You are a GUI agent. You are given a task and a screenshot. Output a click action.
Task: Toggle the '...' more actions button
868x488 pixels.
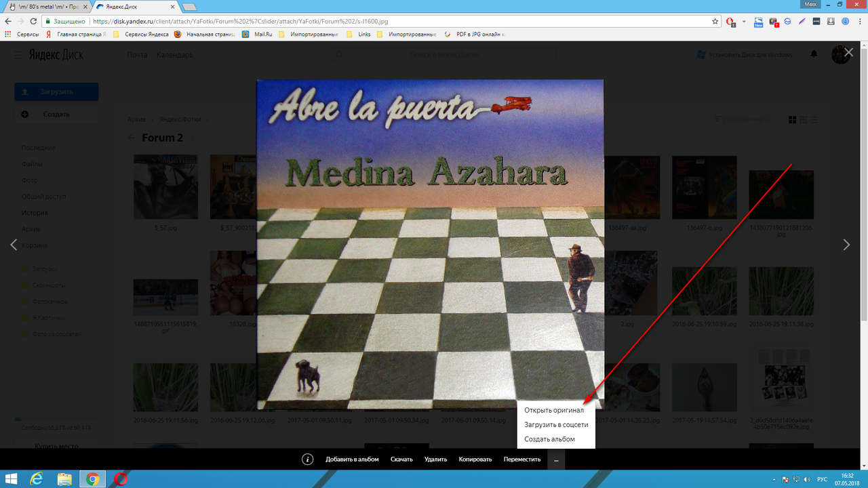pyautogui.click(x=556, y=460)
